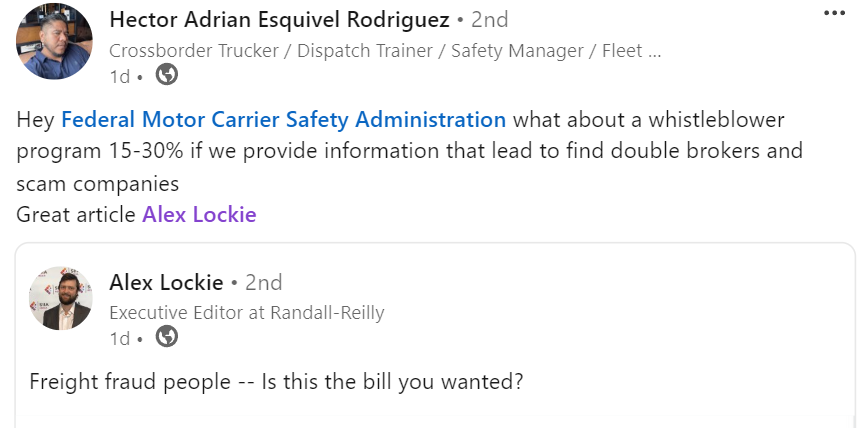Open Hector Adrian Esquivel Rodriguez's profile photo
This screenshot has height=428, width=859.
(54, 42)
